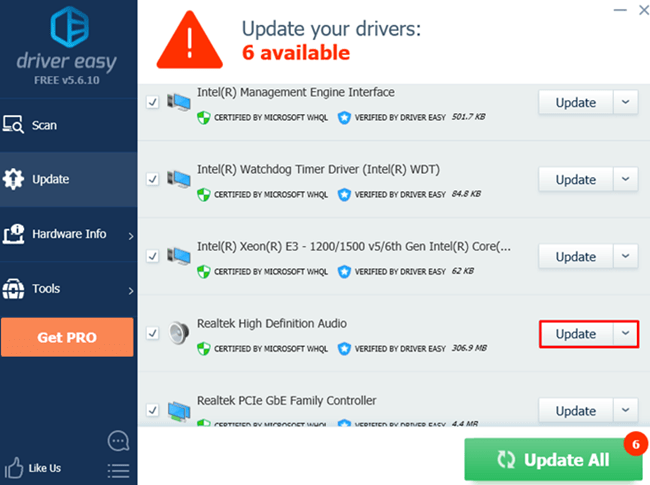
Task: Uncheck Intel Management Engine Interface checkbox
Action: click(153, 102)
